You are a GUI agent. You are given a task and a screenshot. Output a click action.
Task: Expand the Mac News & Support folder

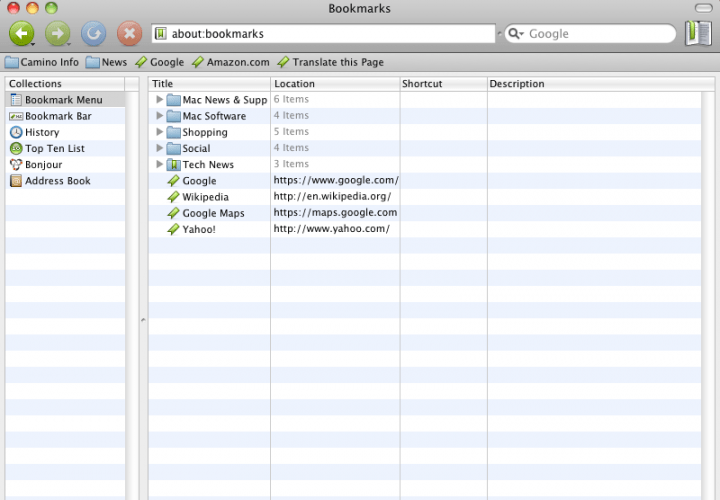pyautogui.click(x=160, y=100)
